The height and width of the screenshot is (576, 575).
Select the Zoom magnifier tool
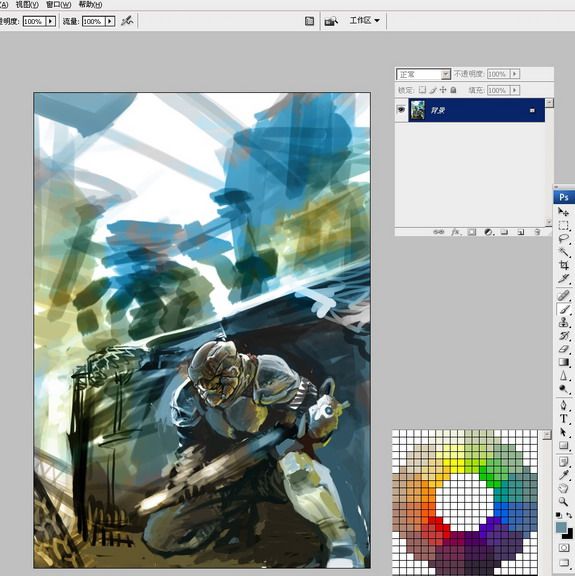pyautogui.click(x=563, y=501)
